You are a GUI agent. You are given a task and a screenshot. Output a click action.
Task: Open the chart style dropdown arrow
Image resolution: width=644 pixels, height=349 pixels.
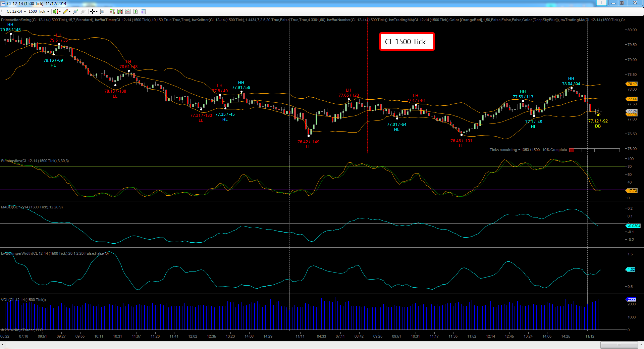(x=60, y=11)
